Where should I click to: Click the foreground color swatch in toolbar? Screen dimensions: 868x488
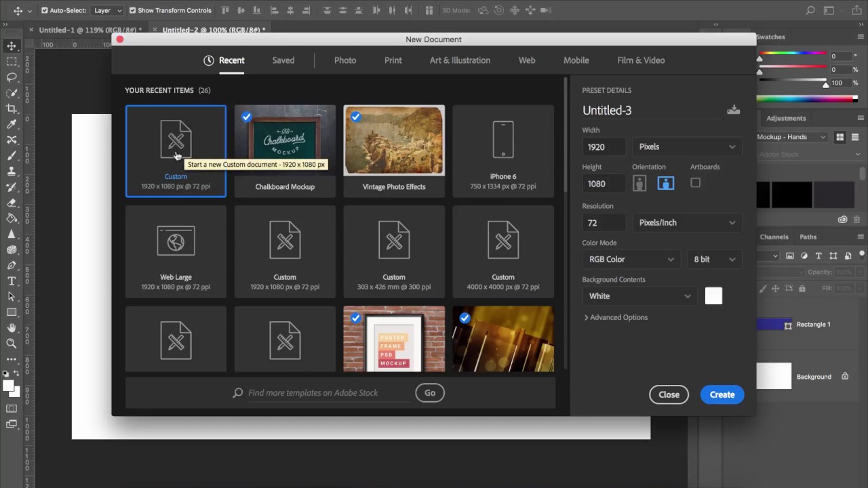tap(8, 386)
